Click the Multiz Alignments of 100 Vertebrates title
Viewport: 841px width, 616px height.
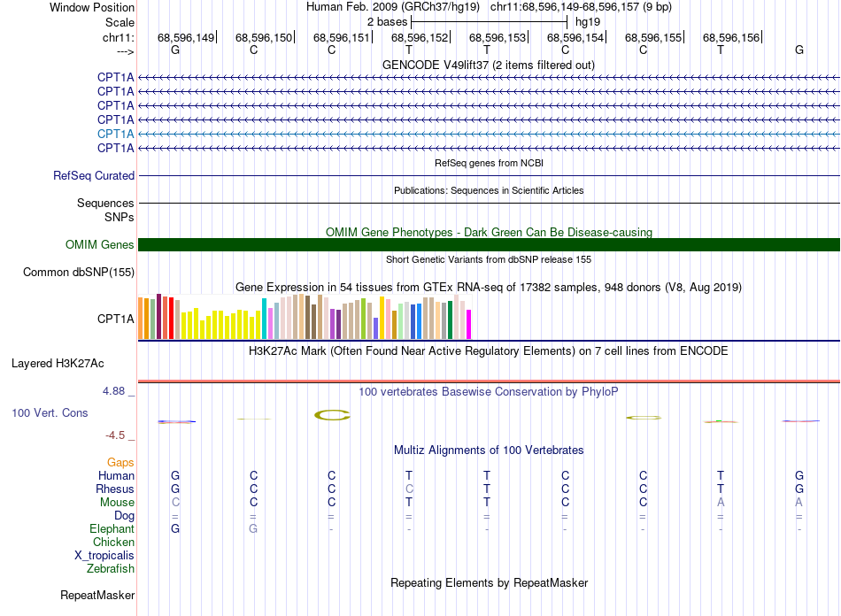pos(489,450)
